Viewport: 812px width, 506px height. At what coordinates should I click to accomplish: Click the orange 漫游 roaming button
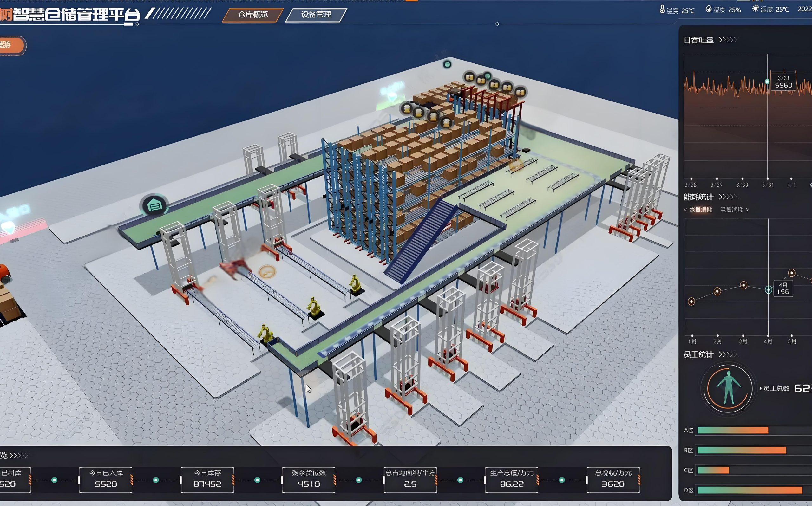pyautogui.click(x=10, y=45)
